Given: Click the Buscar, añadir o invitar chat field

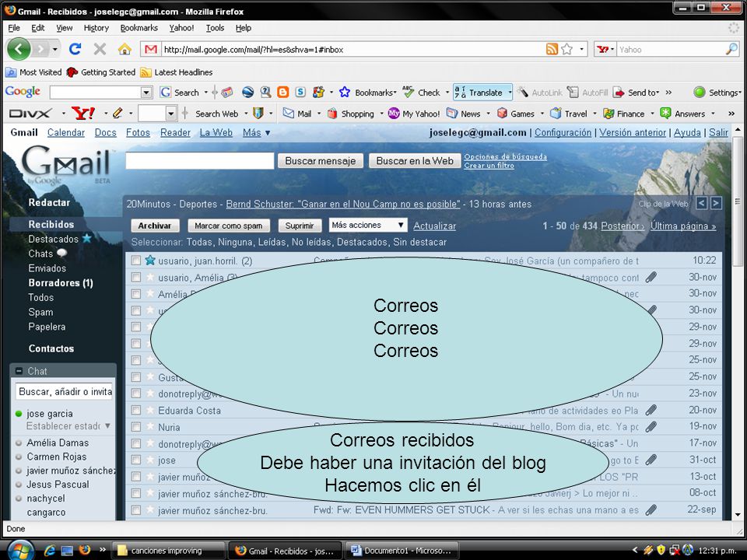Looking at the screenshot, I should coord(65,391).
